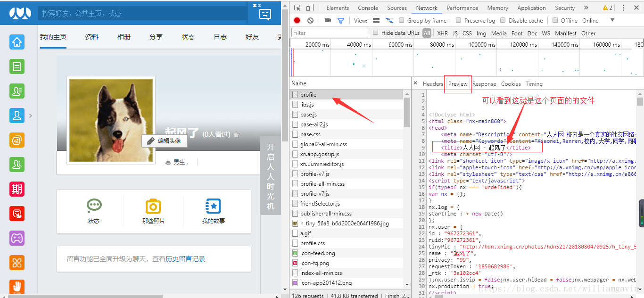Screen dimensions: 644x298
Task: Open the purple gamepad sidebar icon
Action: 17,238
